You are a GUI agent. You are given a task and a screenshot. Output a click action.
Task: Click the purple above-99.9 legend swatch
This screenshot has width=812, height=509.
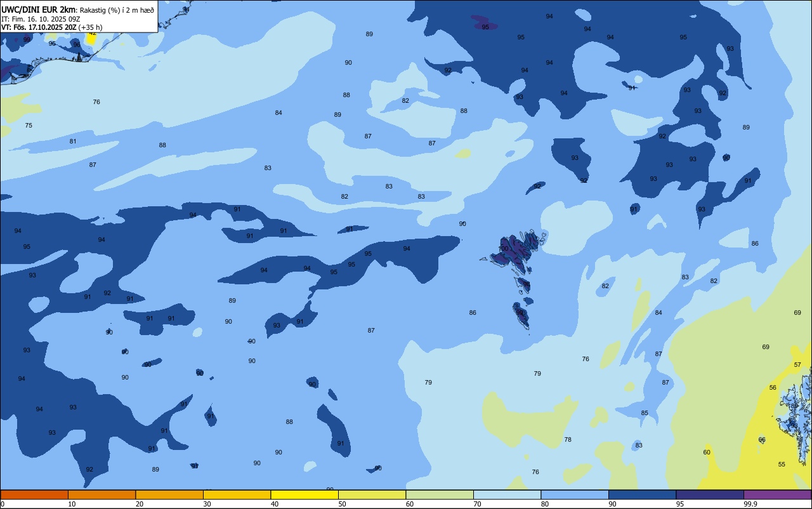(777, 494)
